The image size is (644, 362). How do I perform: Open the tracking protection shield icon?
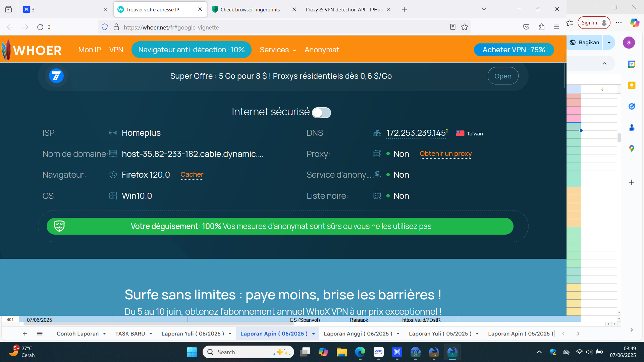105,27
